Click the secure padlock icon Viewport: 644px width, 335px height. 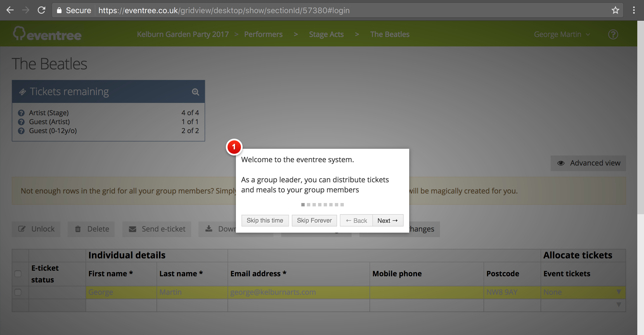[59, 10]
